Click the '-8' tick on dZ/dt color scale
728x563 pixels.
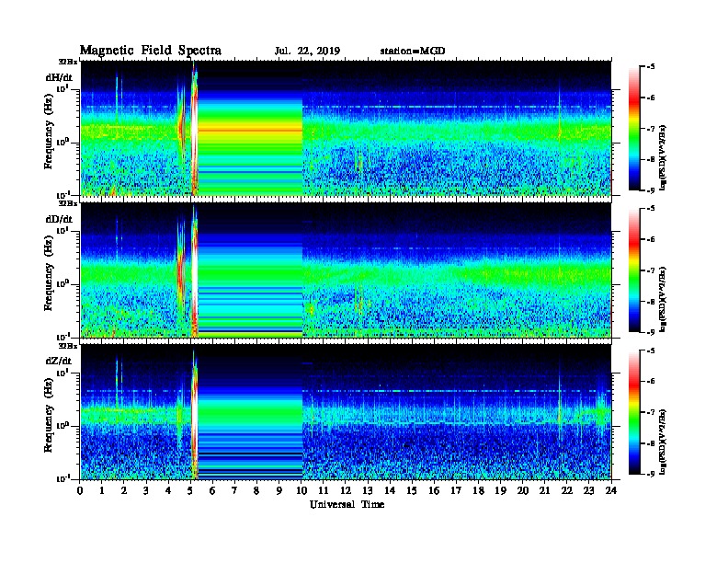click(x=651, y=443)
